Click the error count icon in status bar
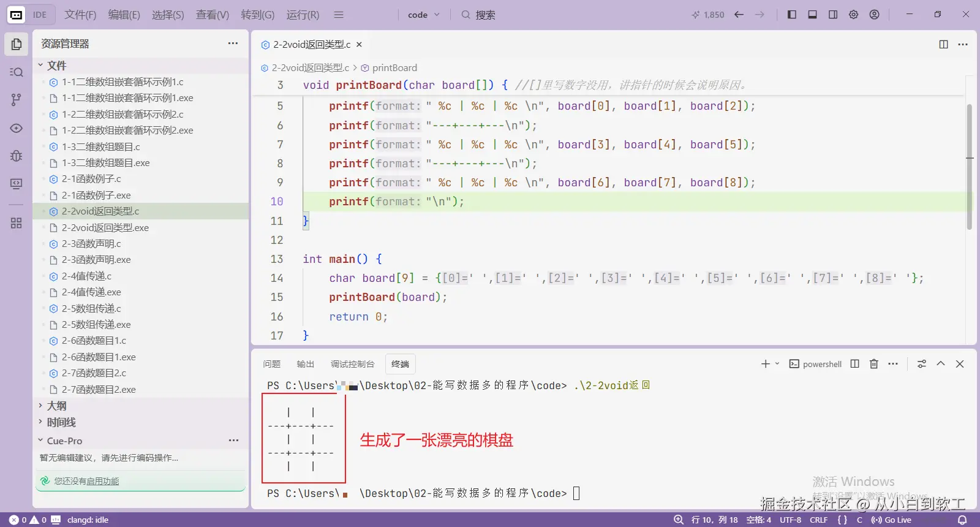 click(x=13, y=520)
